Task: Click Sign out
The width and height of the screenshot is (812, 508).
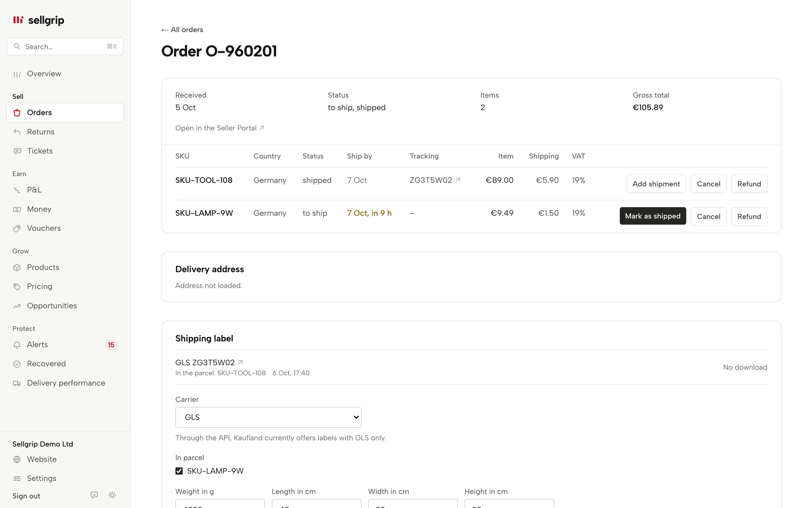Action: point(26,496)
